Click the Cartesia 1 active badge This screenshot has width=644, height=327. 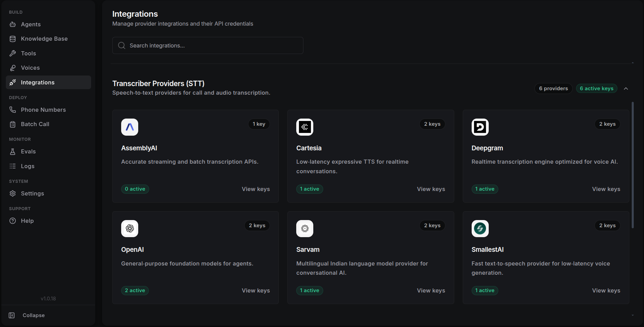point(310,189)
